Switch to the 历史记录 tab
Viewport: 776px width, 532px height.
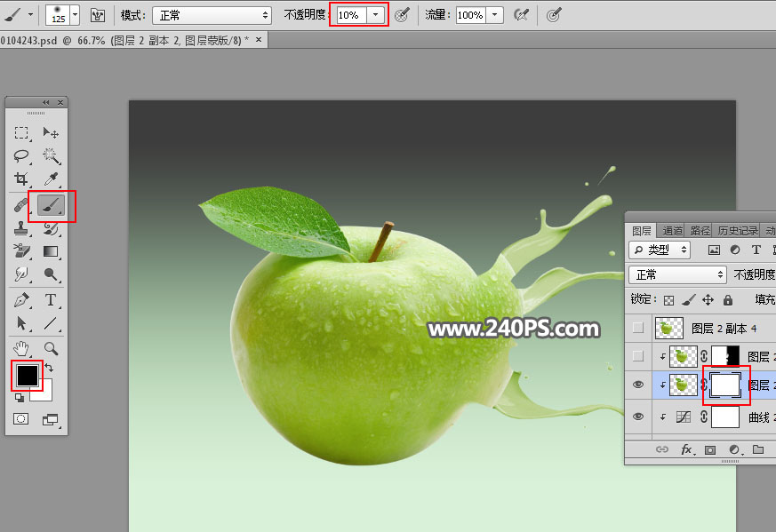click(738, 231)
